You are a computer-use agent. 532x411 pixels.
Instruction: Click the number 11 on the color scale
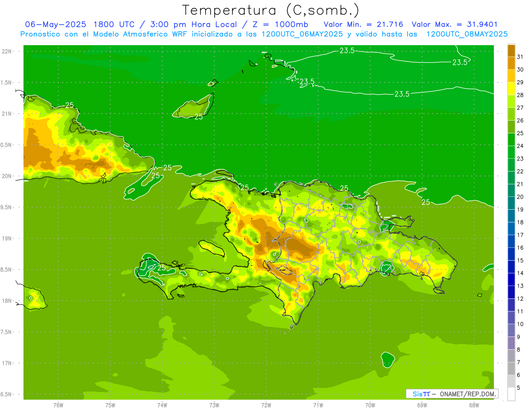coord(520,312)
